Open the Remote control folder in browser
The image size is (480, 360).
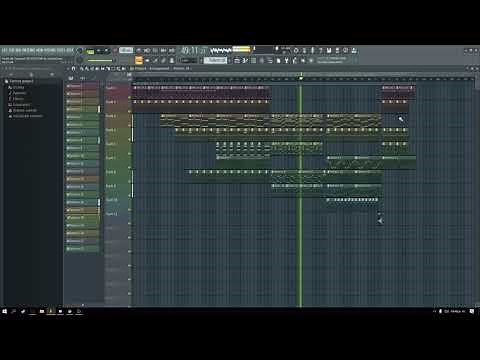pos(24,110)
